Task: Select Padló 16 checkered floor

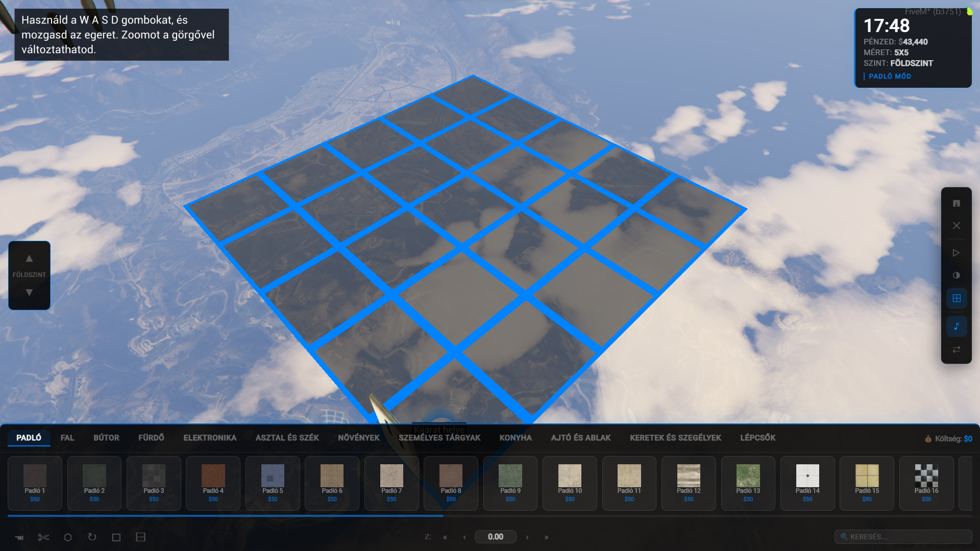Action: [x=926, y=483]
